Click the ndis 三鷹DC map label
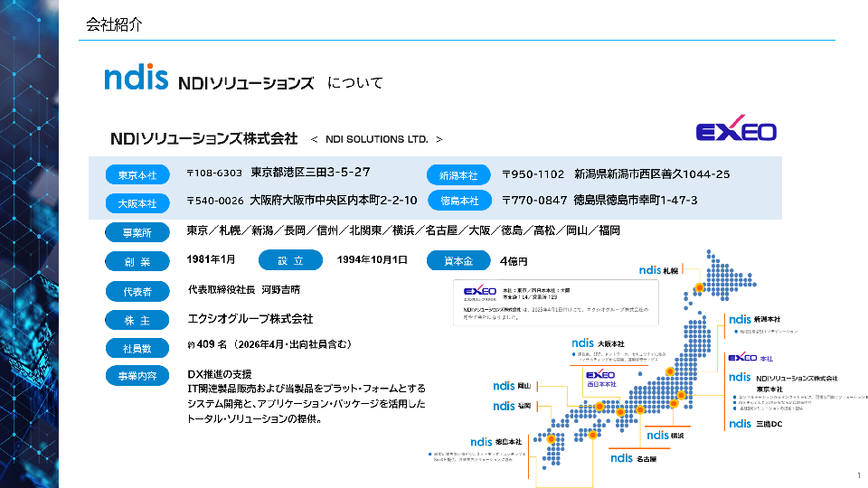This screenshot has height=488, width=868. coord(756,424)
